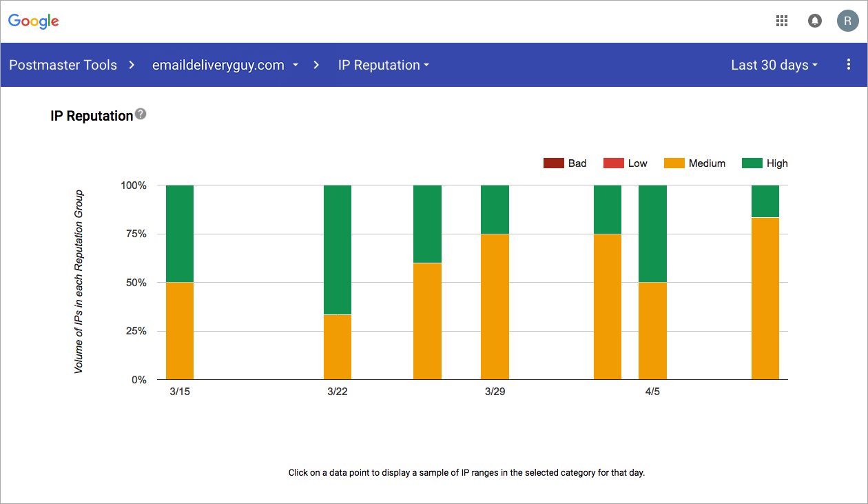Click the Bad legend color swatch
The height and width of the screenshot is (504, 868).
(553, 163)
